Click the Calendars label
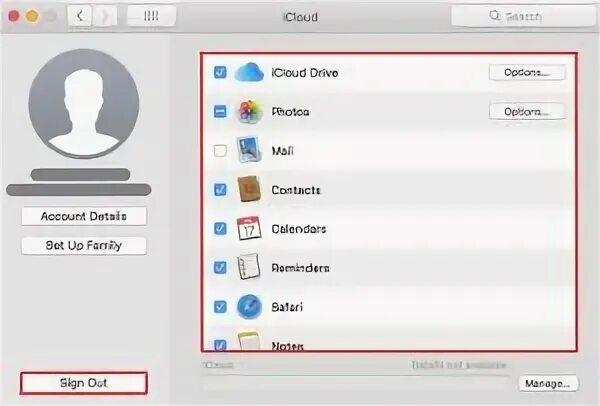Screen dimensions: 600x406 pos(299,229)
